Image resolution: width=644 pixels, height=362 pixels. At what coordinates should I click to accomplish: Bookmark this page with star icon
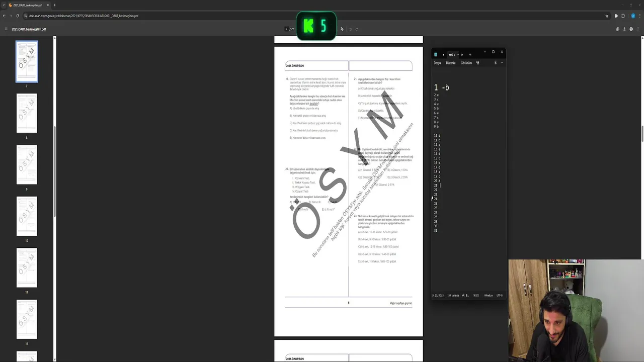point(607,16)
